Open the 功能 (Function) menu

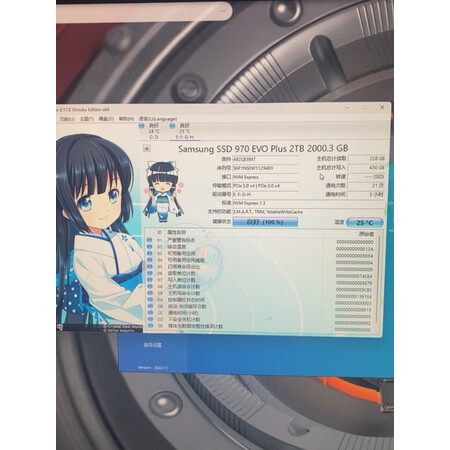[67, 119]
